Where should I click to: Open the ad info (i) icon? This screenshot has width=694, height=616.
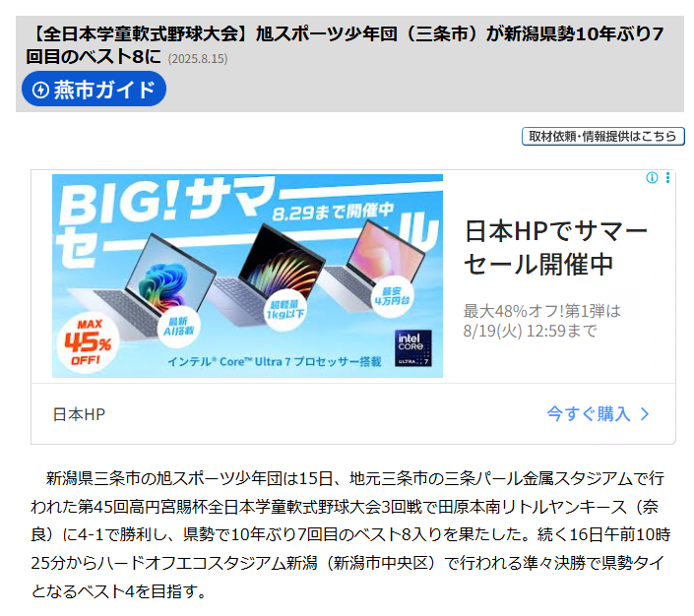tap(652, 178)
